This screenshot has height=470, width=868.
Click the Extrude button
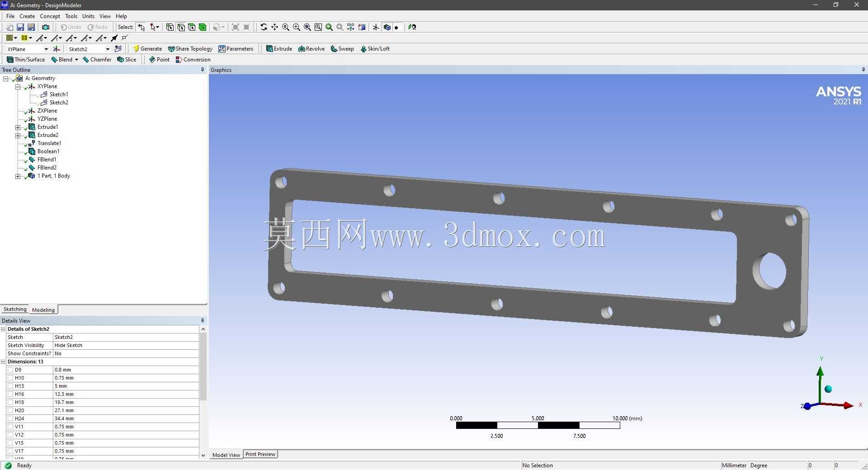coord(279,49)
